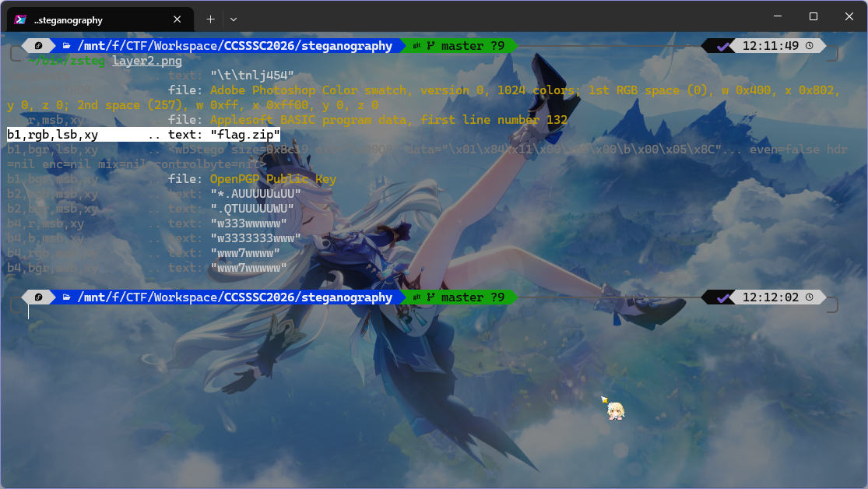Open a new terminal tab
Viewport: 868px width, 489px height.
tap(210, 19)
